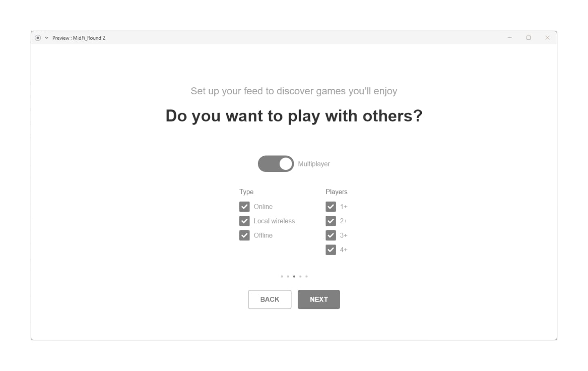Viewport: 588px width, 371px height.
Task: Maximize the Preview window
Action: point(528,38)
